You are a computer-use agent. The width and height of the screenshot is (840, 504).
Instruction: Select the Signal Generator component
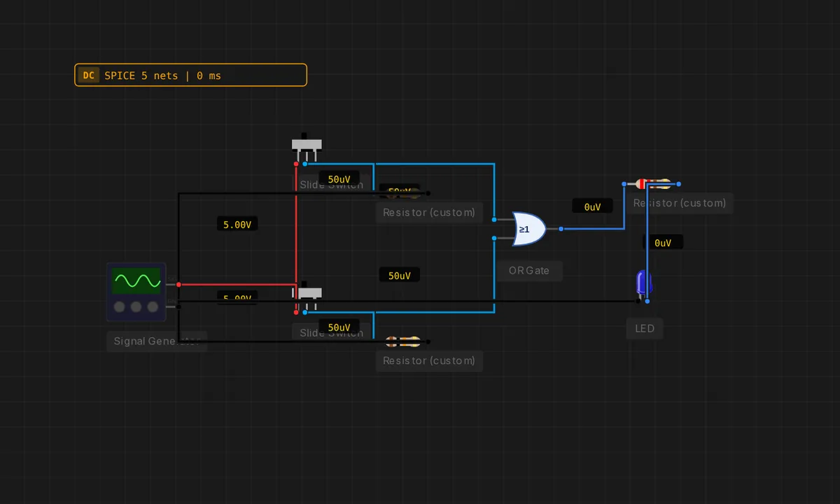[136, 292]
